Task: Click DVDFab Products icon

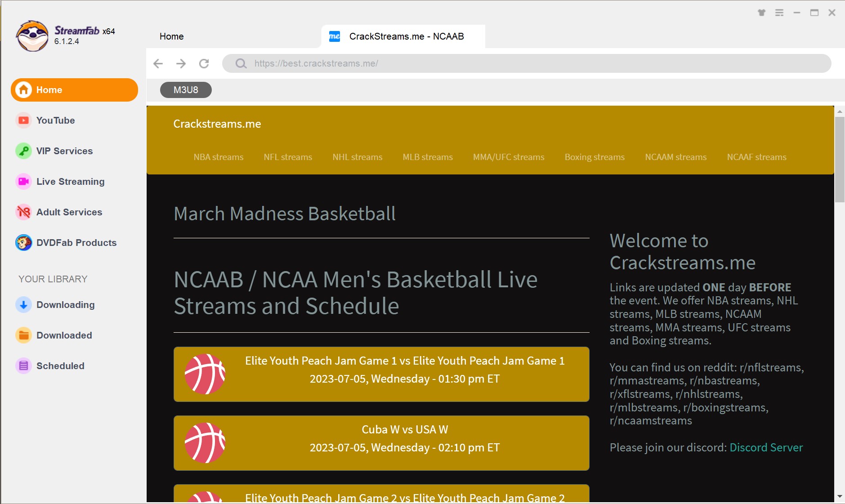Action: [23, 243]
